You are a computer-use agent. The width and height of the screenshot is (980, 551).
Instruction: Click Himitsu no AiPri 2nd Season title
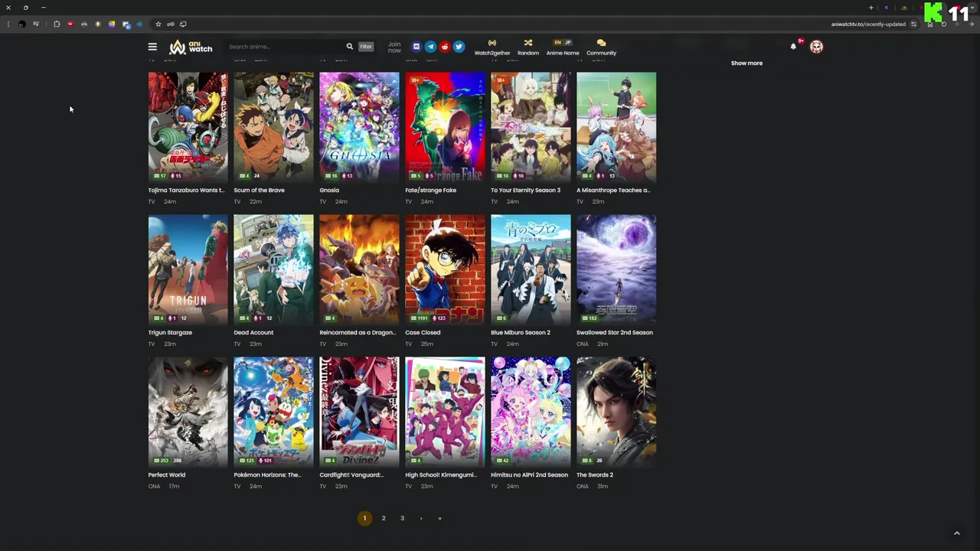pos(529,475)
